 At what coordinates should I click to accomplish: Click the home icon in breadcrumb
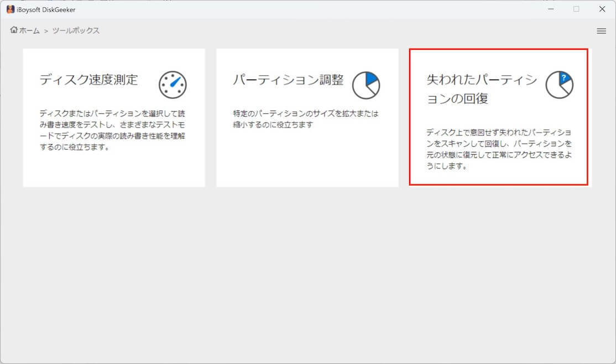pos(14,30)
